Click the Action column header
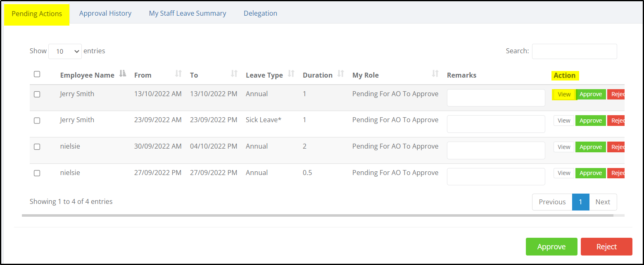 [564, 75]
